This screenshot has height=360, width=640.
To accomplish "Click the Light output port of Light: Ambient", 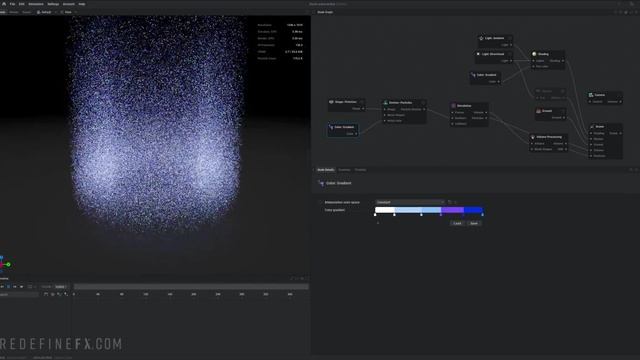I will 511,45.
